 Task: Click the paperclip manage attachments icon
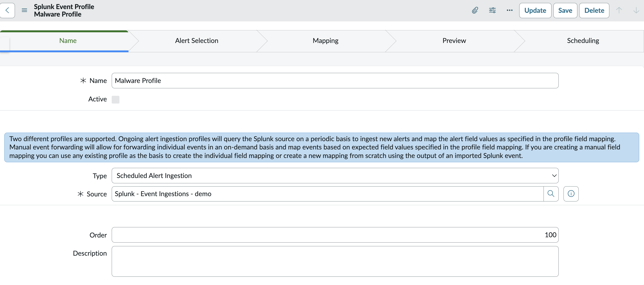click(x=475, y=10)
